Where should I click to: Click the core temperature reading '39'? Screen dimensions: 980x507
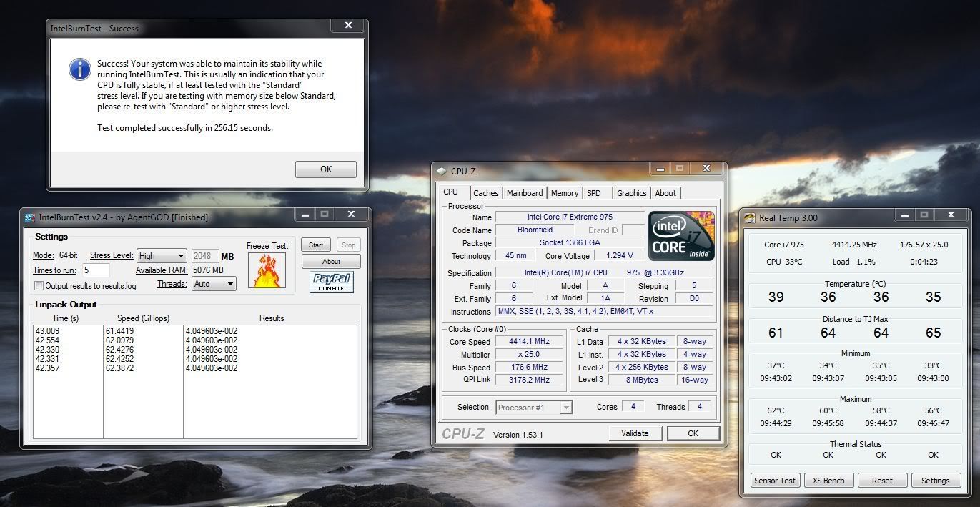click(776, 297)
